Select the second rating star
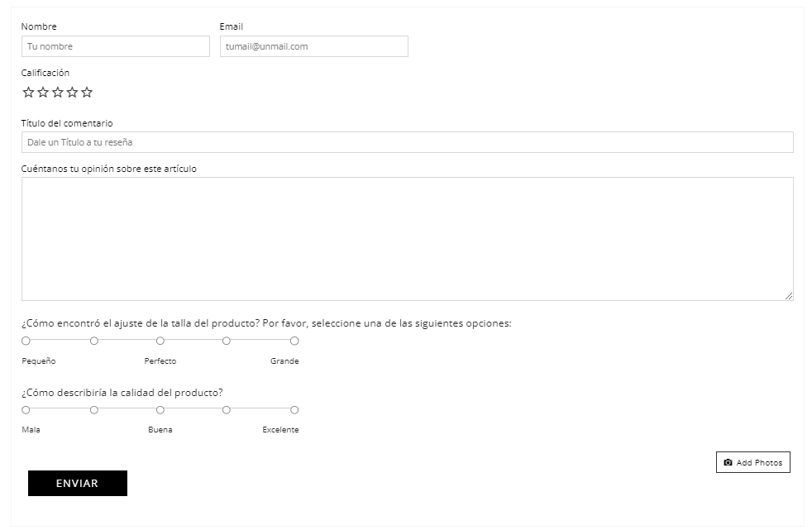812x530 pixels. pyautogui.click(x=43, y=92)
